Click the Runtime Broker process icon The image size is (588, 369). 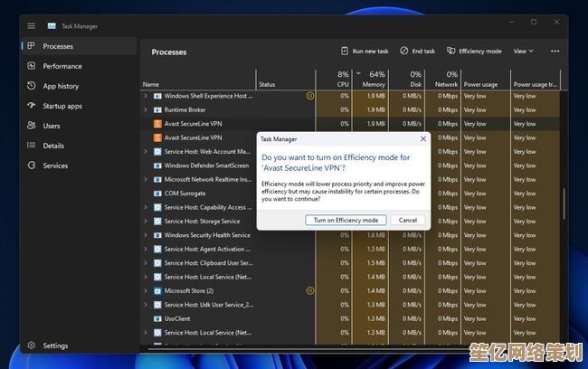(157, 109)
